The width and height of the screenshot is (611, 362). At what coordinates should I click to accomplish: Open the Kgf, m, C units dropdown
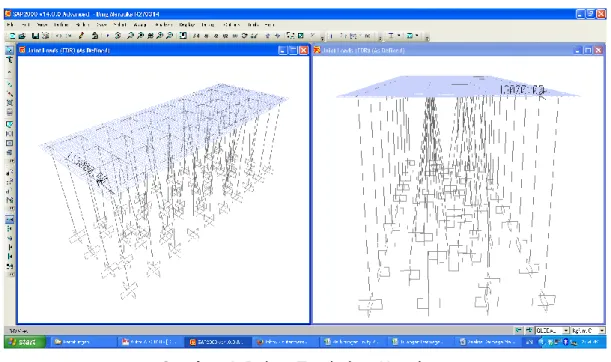pos(588,330)
